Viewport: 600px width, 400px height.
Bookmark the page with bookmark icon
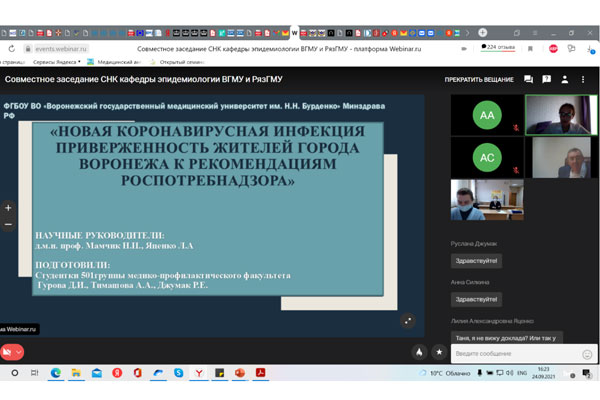[530, 49]
